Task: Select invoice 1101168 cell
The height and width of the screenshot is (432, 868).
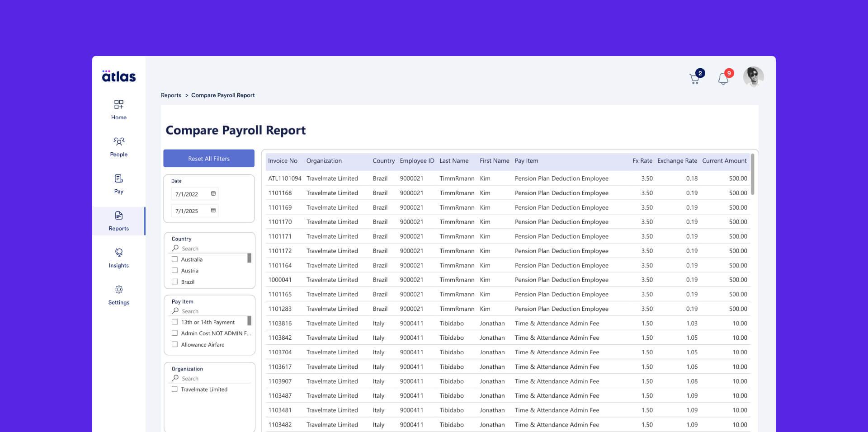Action: [x=280, y=193]
